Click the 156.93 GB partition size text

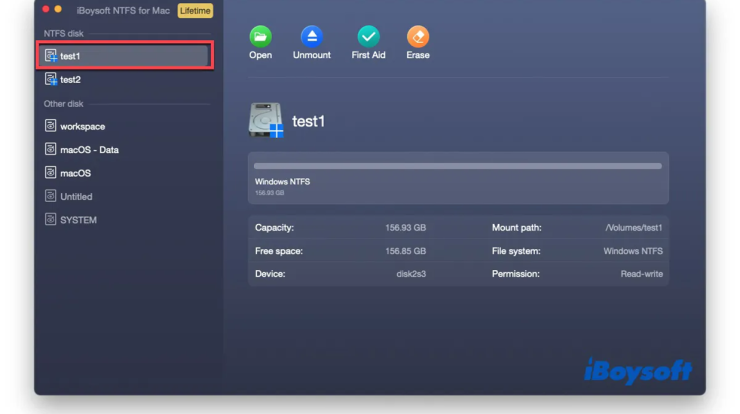click(269, 193)
